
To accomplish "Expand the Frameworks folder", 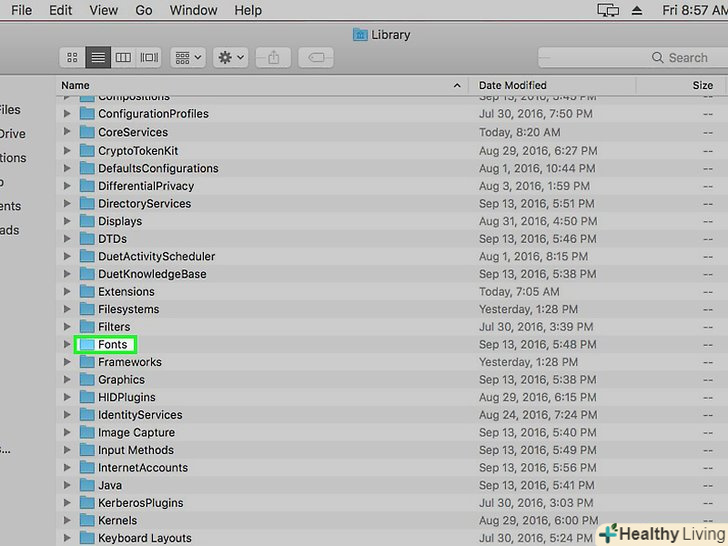I will [67, 362].
